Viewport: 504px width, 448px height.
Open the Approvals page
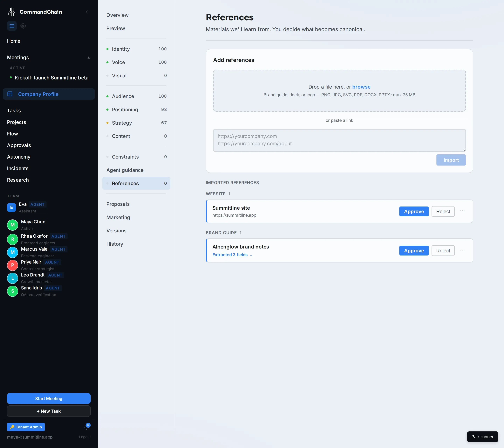click(19, 145)
